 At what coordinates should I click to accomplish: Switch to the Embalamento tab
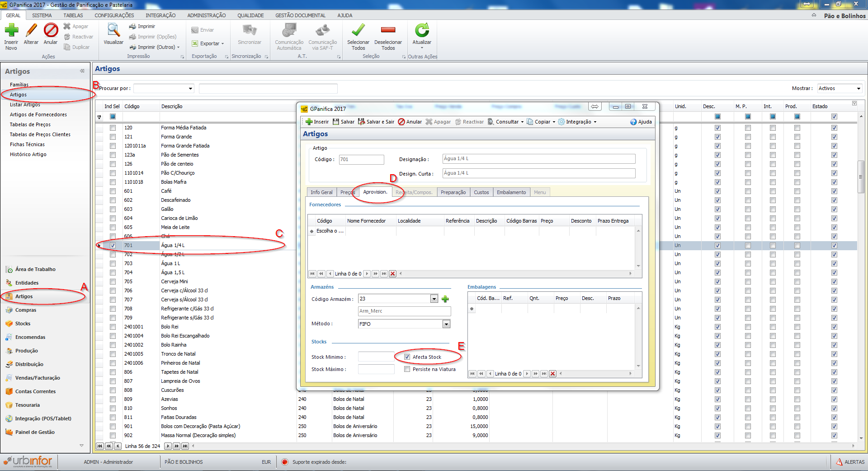511,192
